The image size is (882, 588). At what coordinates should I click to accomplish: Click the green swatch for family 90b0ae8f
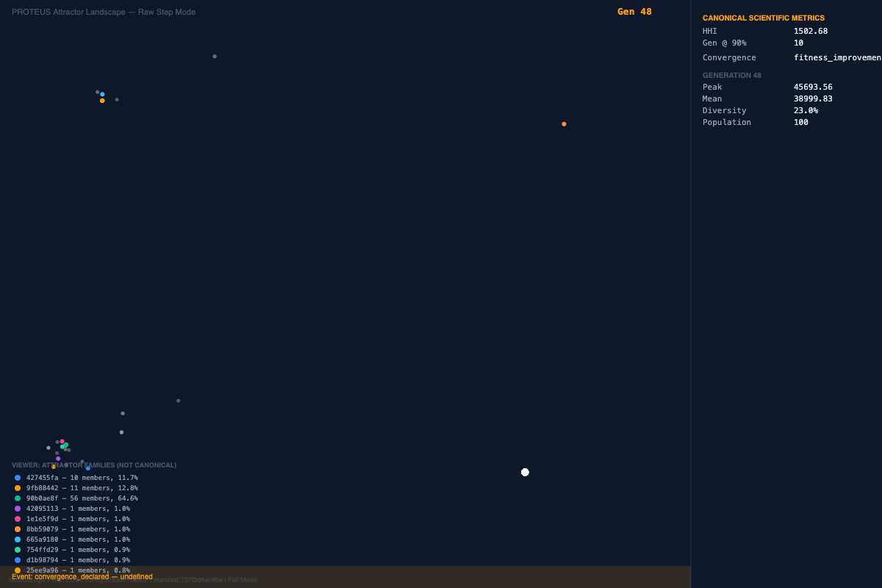(x=18, y=498)
